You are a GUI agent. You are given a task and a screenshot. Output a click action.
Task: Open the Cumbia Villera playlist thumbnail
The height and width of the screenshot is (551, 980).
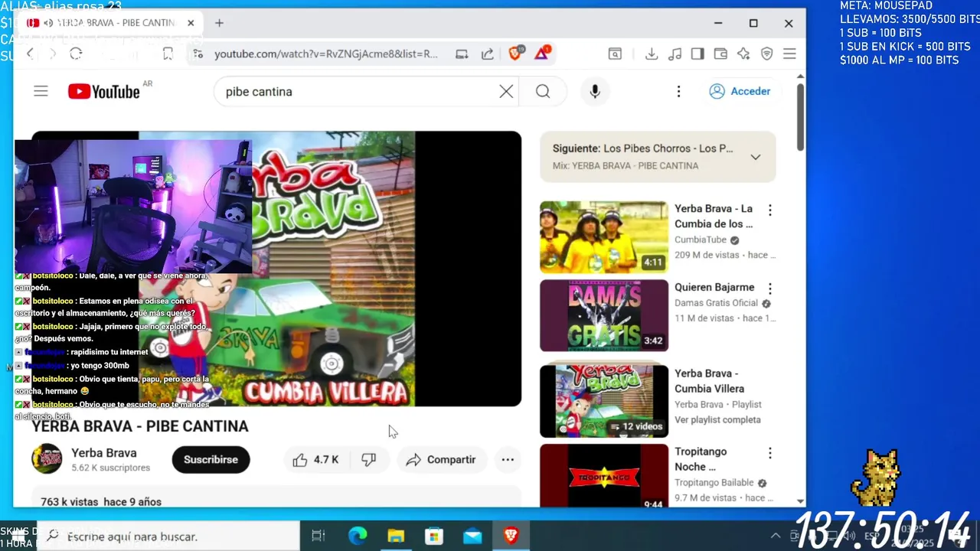tap(604, 401)
